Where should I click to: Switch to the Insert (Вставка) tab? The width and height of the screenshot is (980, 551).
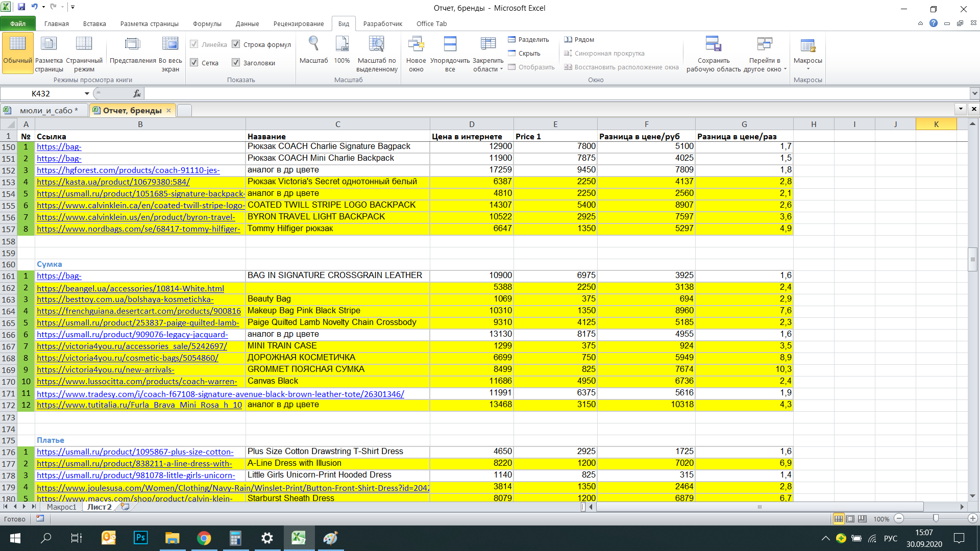click(94, 23)
